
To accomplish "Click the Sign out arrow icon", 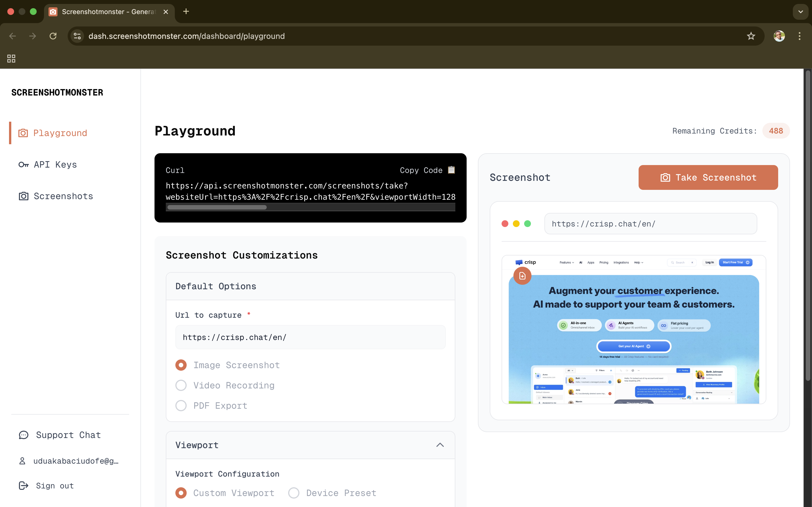I will [x=23, y=485].
